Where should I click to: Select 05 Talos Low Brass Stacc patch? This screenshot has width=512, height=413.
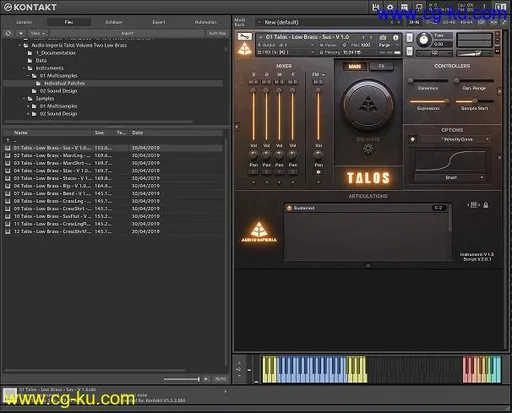tap(113, 178)
